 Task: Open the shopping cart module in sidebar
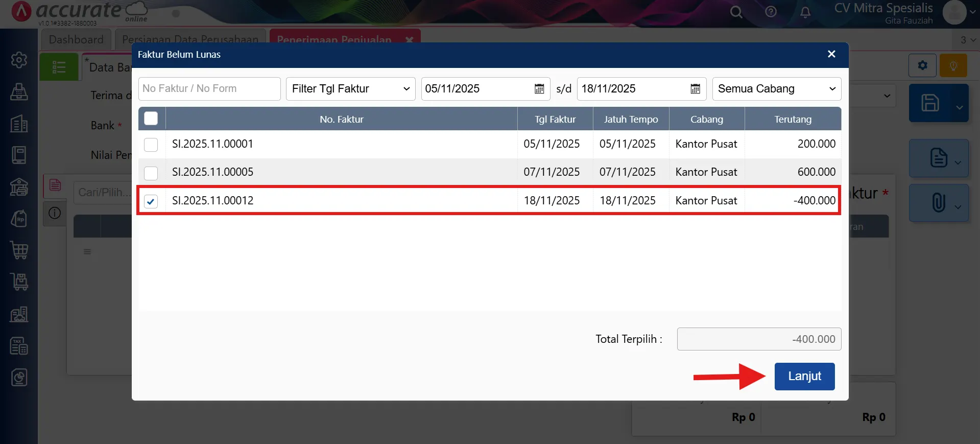click(19, 250)
